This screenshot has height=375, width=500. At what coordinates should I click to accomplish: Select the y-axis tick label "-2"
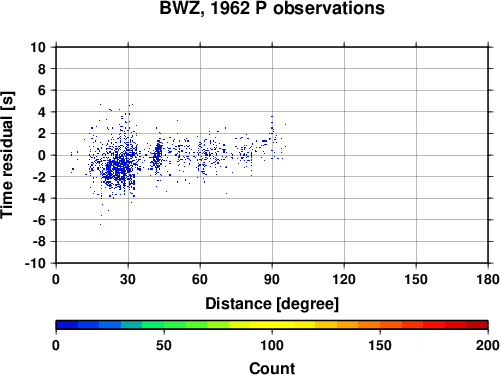pyautogui.click(x=39, y=177)
